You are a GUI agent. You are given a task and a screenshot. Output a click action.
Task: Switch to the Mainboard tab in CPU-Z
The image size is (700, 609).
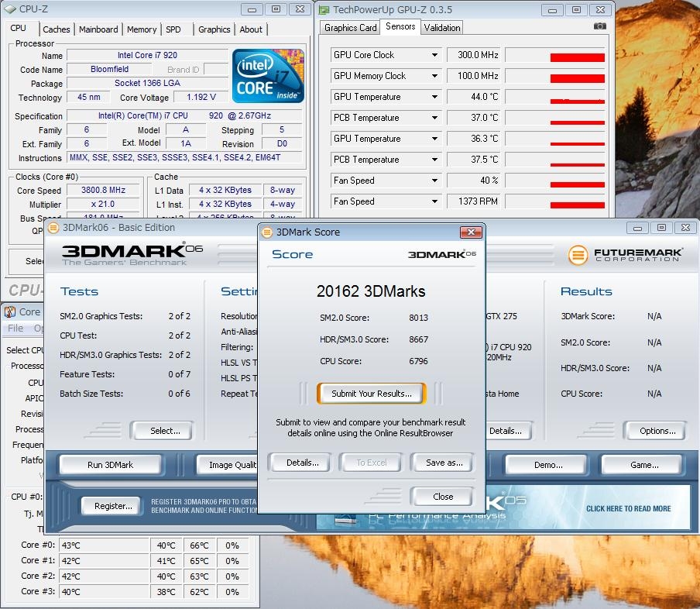pos(98,29)
